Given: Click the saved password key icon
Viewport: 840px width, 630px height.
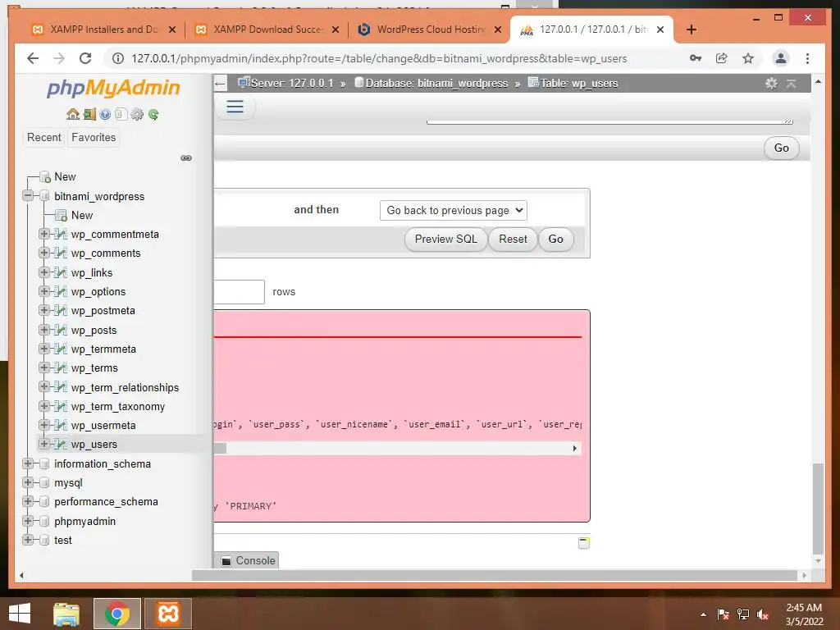Looking at the screenshot, I should point(696,58).
